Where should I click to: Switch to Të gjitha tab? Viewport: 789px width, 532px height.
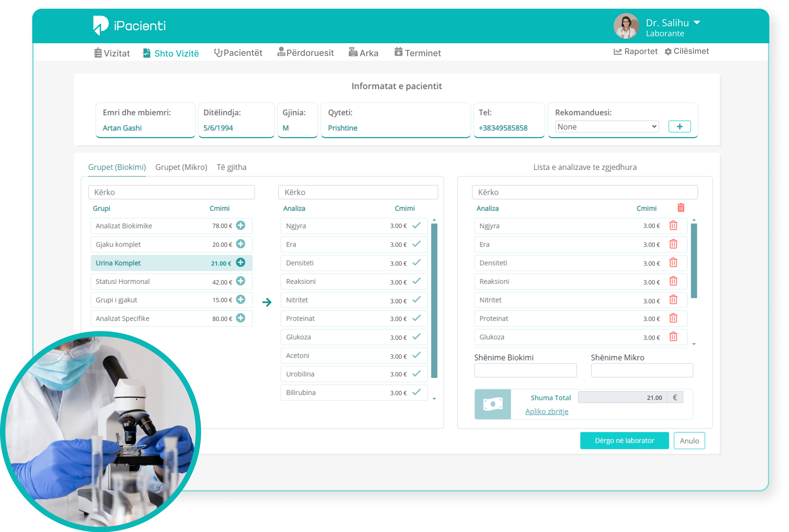point(232,167)
